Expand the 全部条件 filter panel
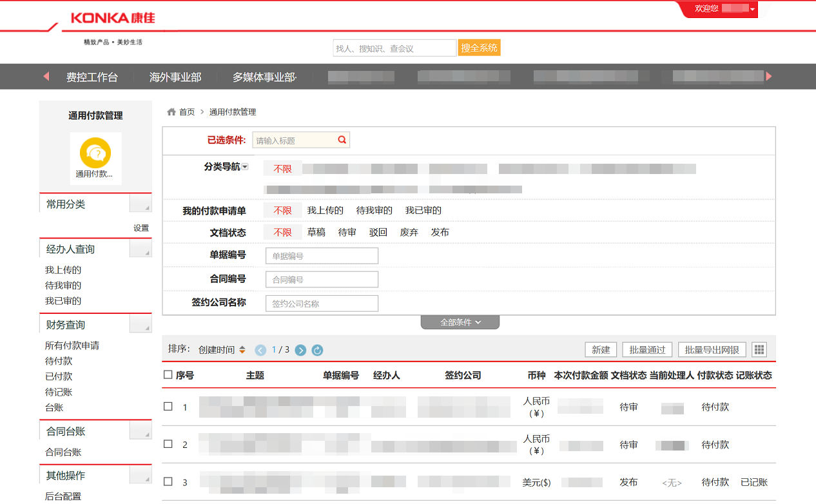This screenshot has height=504, width=816. click(460, 322)
